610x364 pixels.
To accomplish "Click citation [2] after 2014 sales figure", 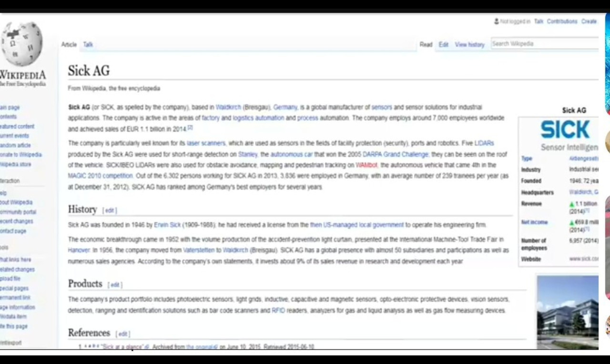I will [x=190, y=128].
